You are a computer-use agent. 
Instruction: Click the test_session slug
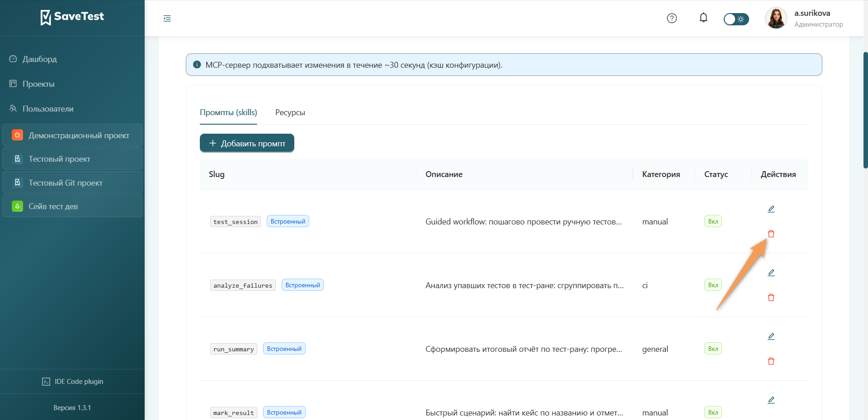point(236,222)
